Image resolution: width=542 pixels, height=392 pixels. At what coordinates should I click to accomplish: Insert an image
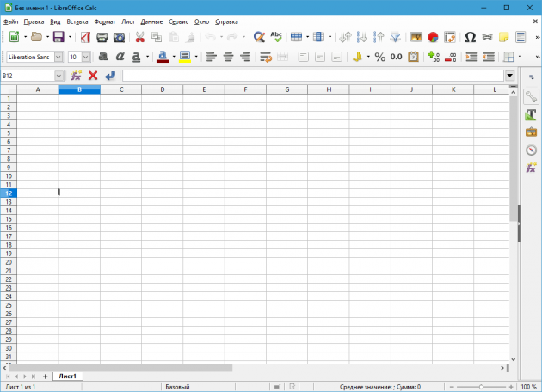point(416,37)
